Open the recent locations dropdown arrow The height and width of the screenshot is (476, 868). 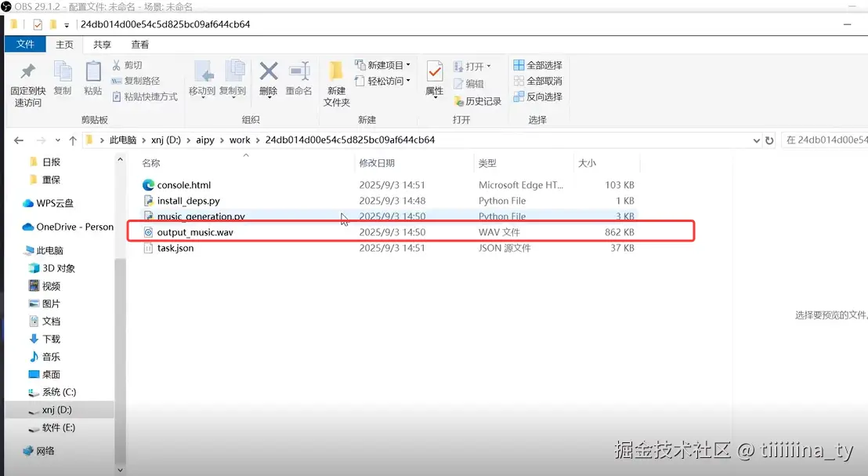click(57, 140)
